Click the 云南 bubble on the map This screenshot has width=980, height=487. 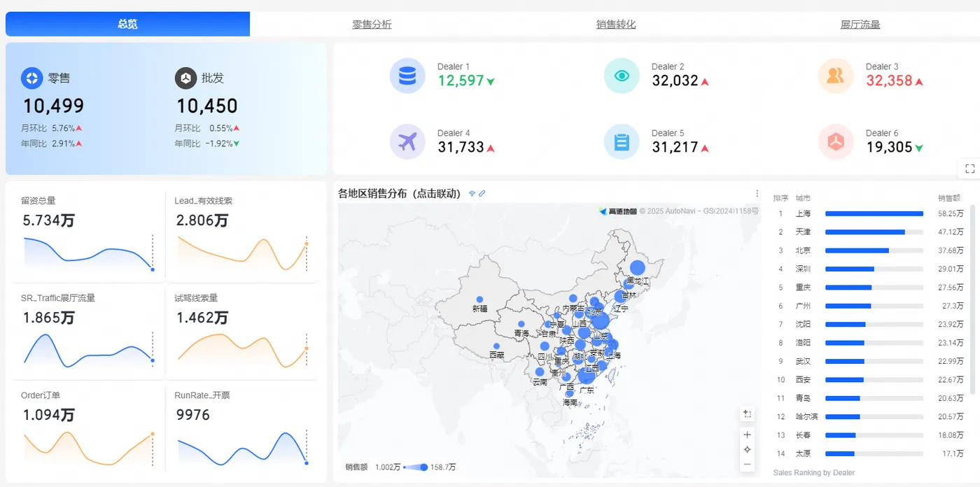540,372
